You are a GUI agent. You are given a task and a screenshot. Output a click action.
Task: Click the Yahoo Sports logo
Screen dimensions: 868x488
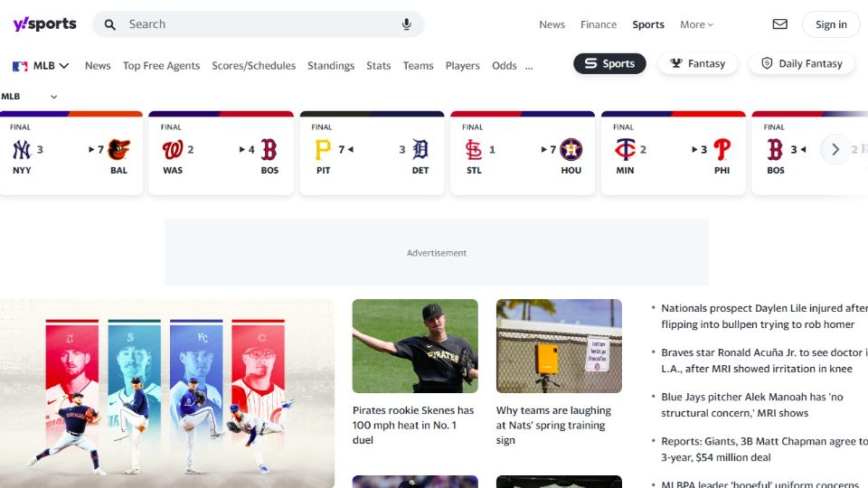(45, 23)
